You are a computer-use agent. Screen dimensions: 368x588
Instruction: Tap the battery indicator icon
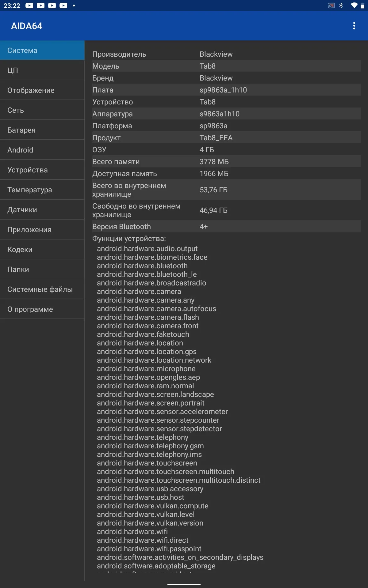click(x=362, y=6)
